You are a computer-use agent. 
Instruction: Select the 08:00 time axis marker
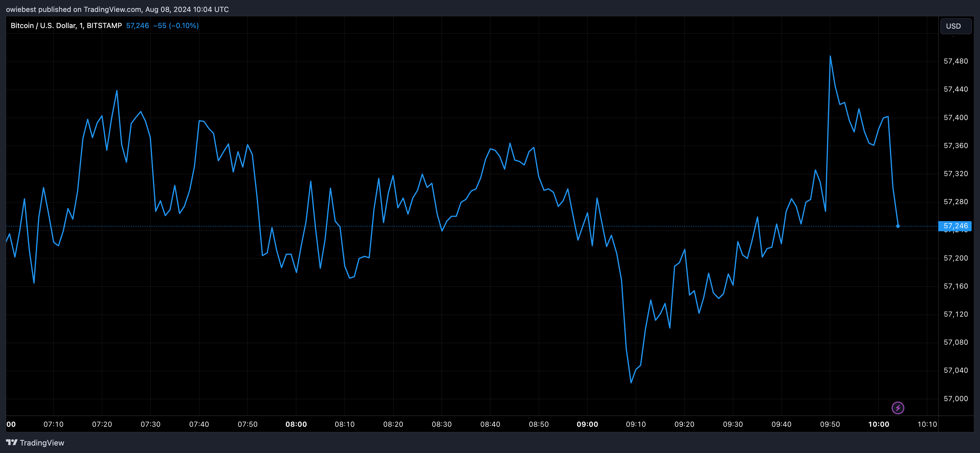[x=296, y=424]
